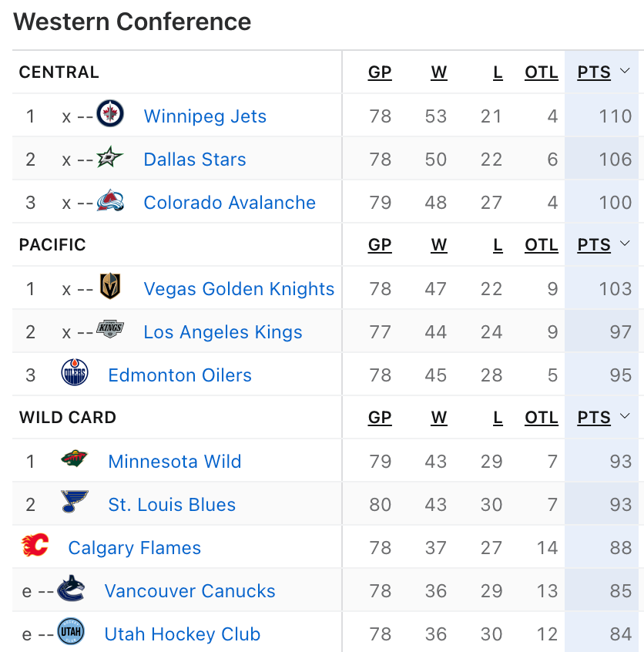Open the Winnipeg Jets team link
This screenshot has height=652, width=644.
[x=205, y=116]
